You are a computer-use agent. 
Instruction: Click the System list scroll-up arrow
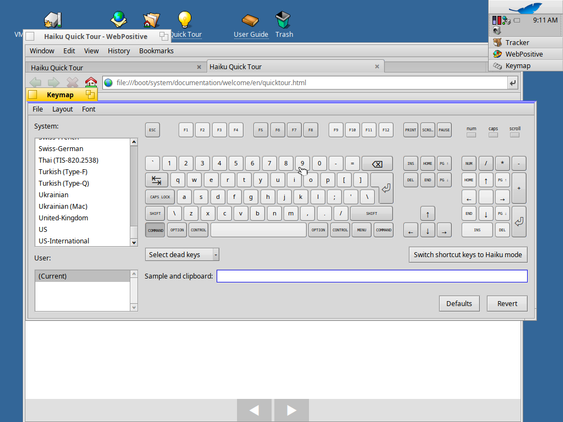(134, 142)
